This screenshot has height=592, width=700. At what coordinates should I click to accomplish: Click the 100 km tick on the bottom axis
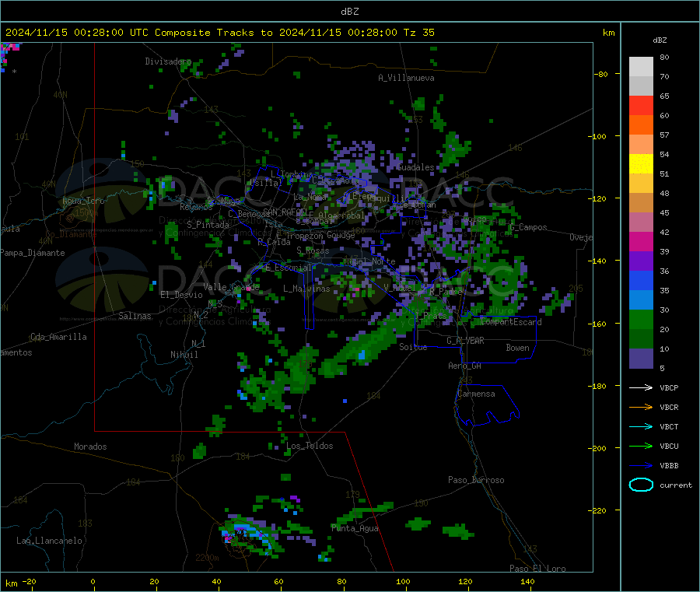point(403,581)
